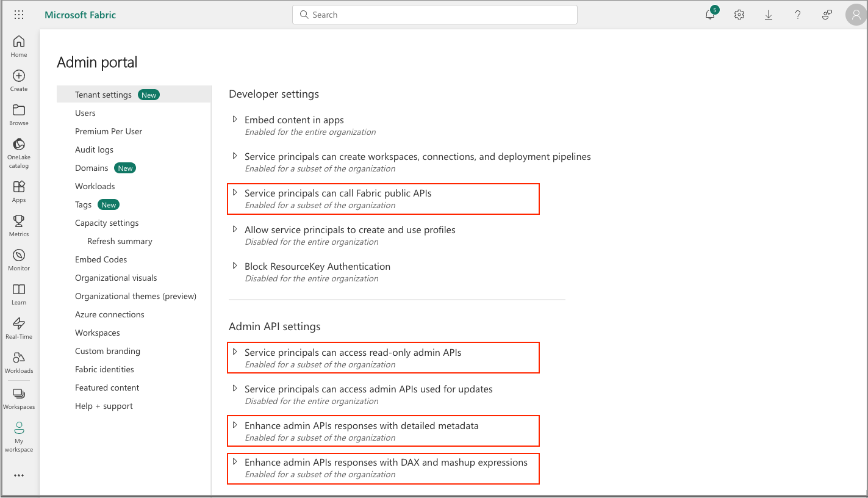Select the Domains admin menu item
This screenshot has height=498, width=868.
click(91, 168)
